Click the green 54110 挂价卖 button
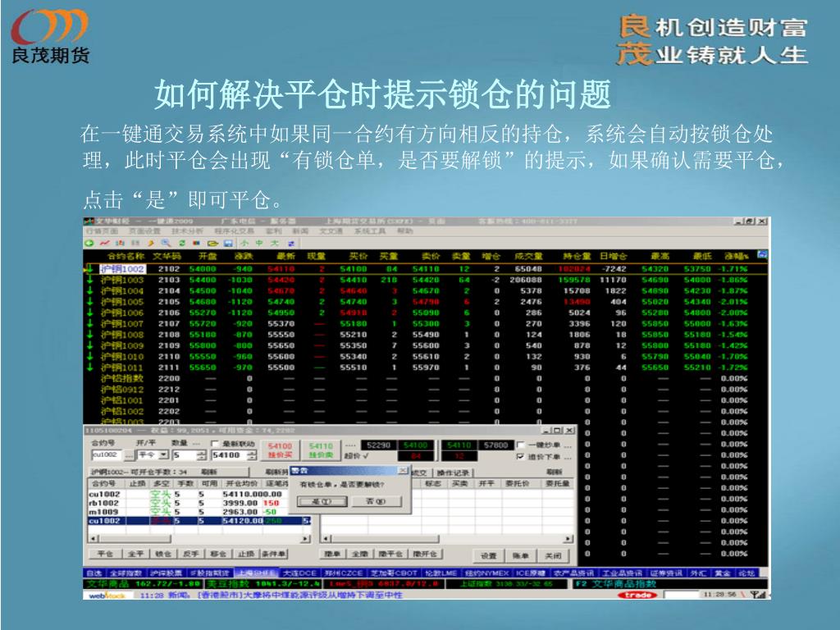840x630 pixels. pos(321,450)
